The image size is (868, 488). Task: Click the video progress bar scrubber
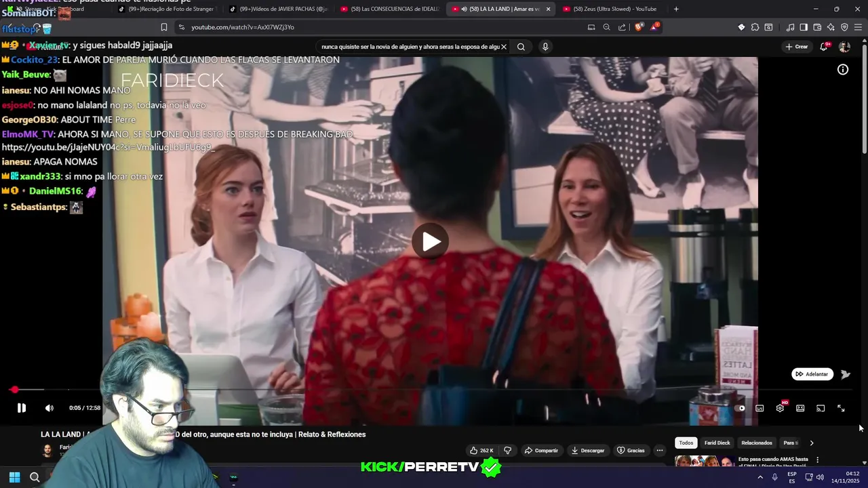[x=14, y=390]
